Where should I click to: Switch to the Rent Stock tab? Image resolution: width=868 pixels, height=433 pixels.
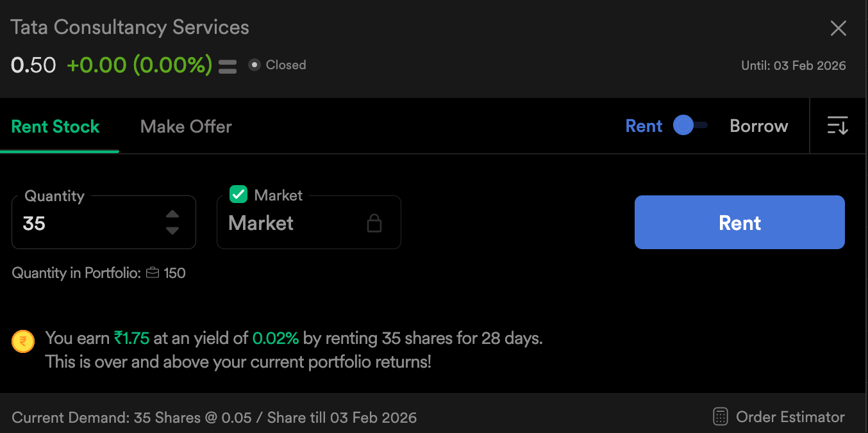[x=56, y=126]
